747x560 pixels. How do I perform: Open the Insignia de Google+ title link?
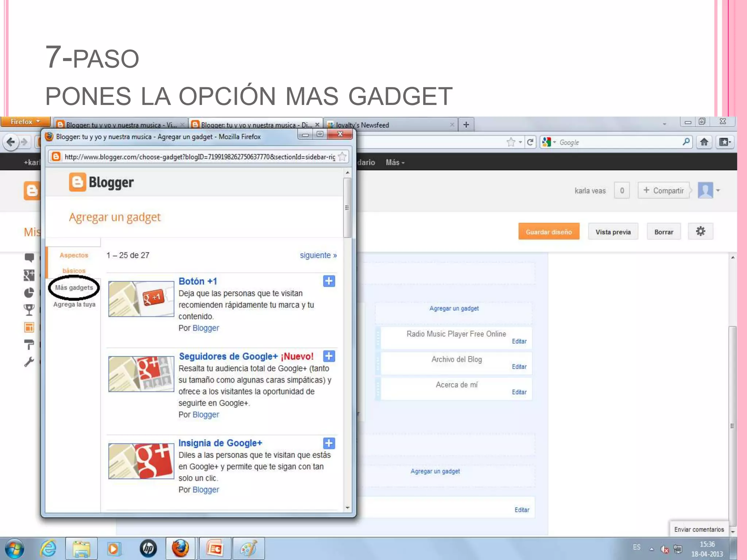coord(220,443)
